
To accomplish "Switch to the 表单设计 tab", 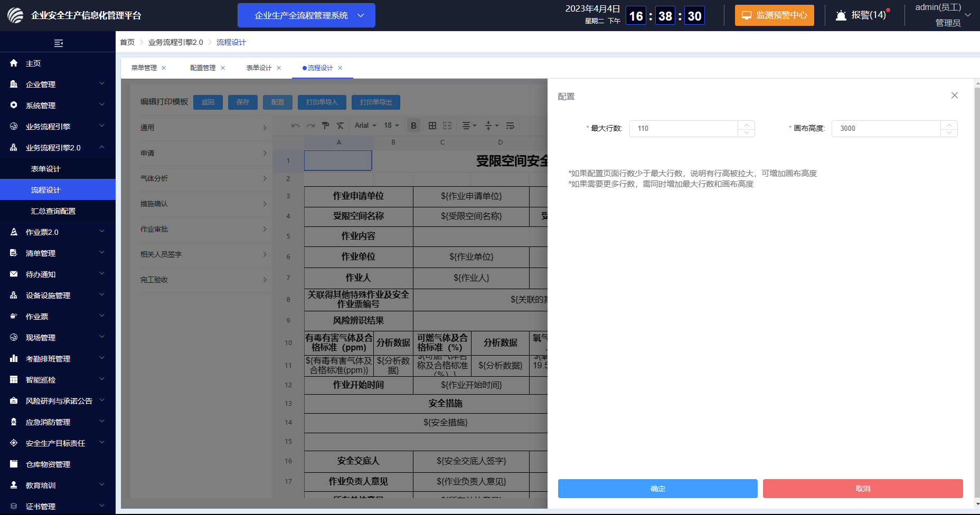I will 259,68.
